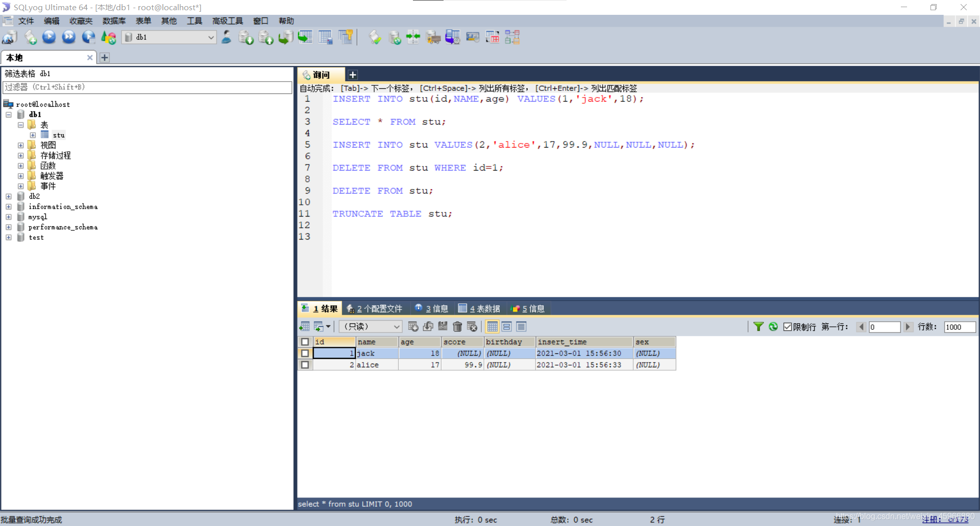Expand the 触发器 folder
Viewport: 980px width, 526px height.
click(21, 176)
